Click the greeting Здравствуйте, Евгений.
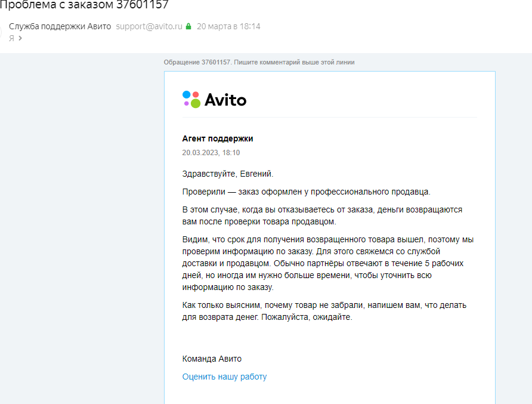This screenshot has width=532, height=404. [x=228, y=174]
